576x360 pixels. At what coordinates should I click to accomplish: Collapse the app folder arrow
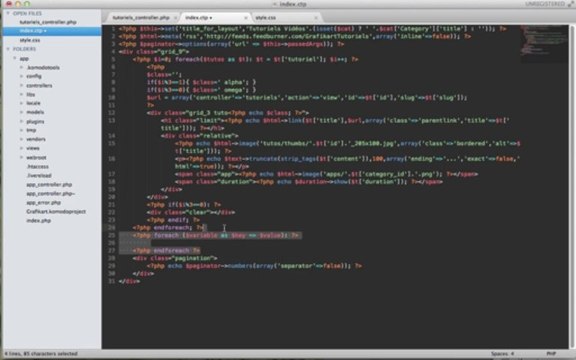pyautogui.click(x=15, y=58)
